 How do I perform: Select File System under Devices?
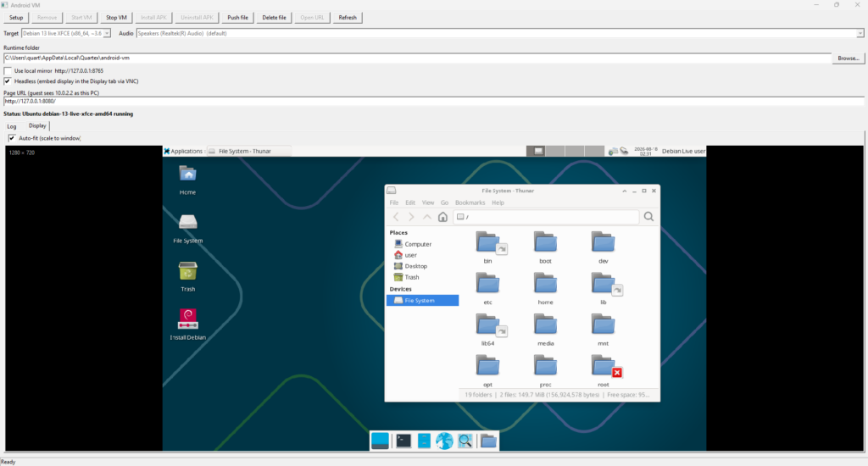(x=422, y=301)
